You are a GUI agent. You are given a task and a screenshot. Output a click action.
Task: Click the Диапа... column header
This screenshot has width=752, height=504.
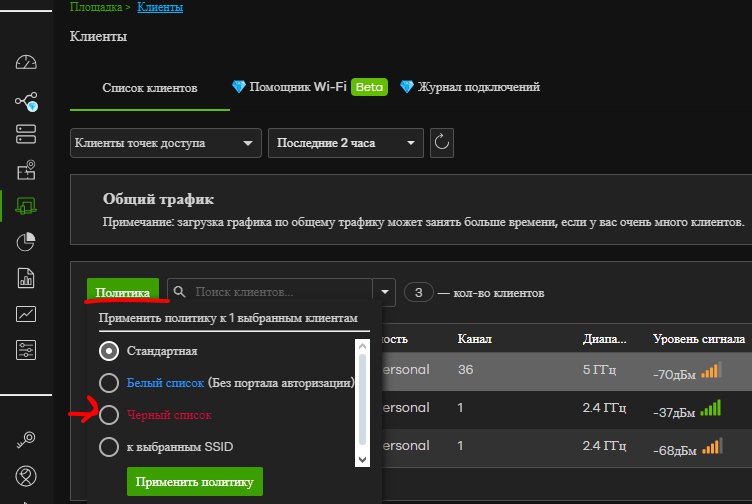604,339
